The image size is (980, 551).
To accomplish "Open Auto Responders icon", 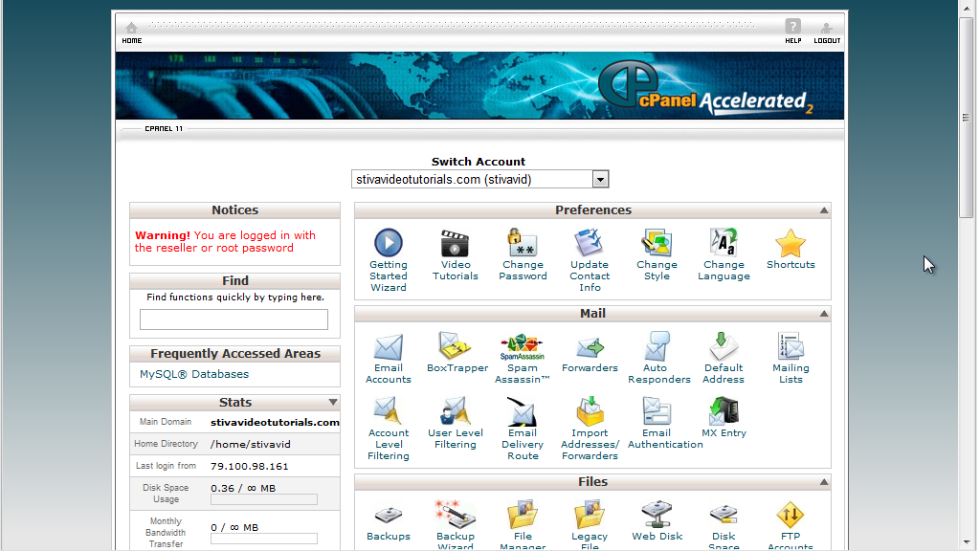I will tap(657, 346).
